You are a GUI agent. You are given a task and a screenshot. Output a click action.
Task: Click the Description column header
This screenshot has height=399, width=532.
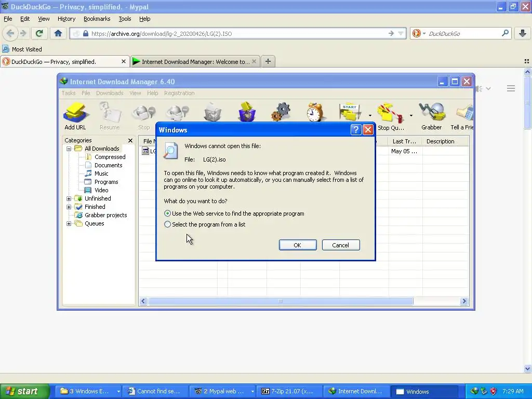click(445, 141)
